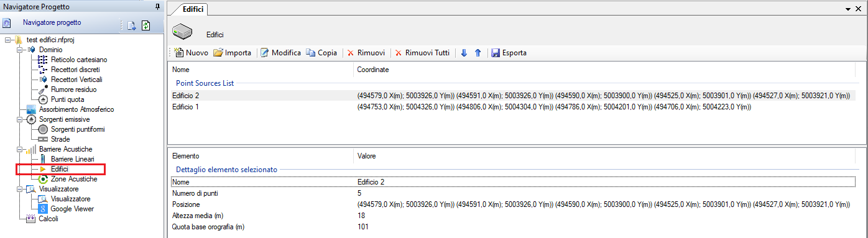Move item down with blue arrow
This screenshot has width=868, height=238.
point(464,53)
